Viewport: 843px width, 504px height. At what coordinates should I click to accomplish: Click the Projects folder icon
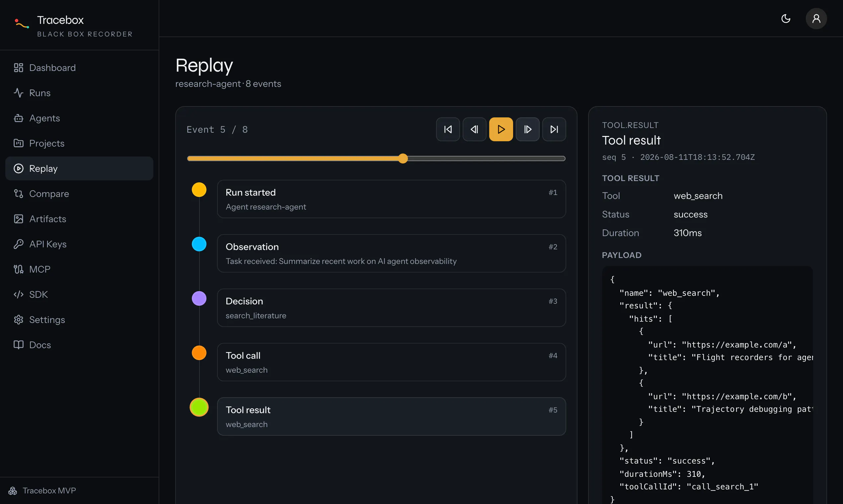pos(18,143)
